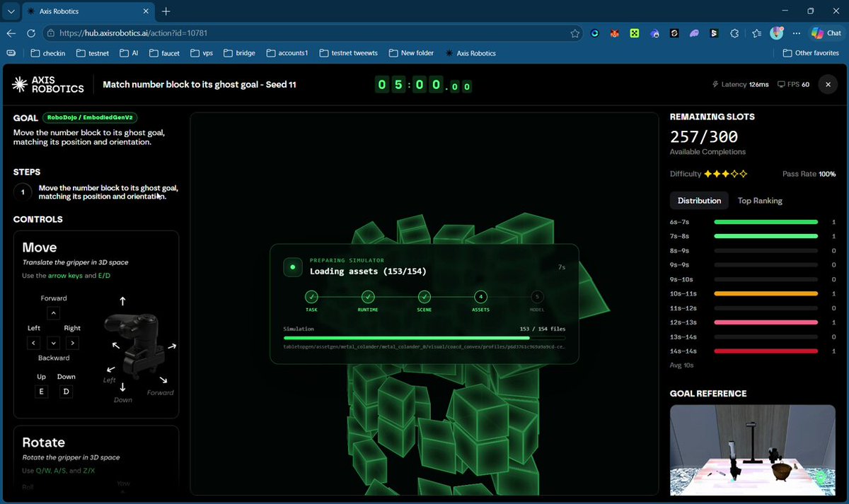849x504 pixels.
Task: Close the simulation with the X button
Action: (828, 85)
